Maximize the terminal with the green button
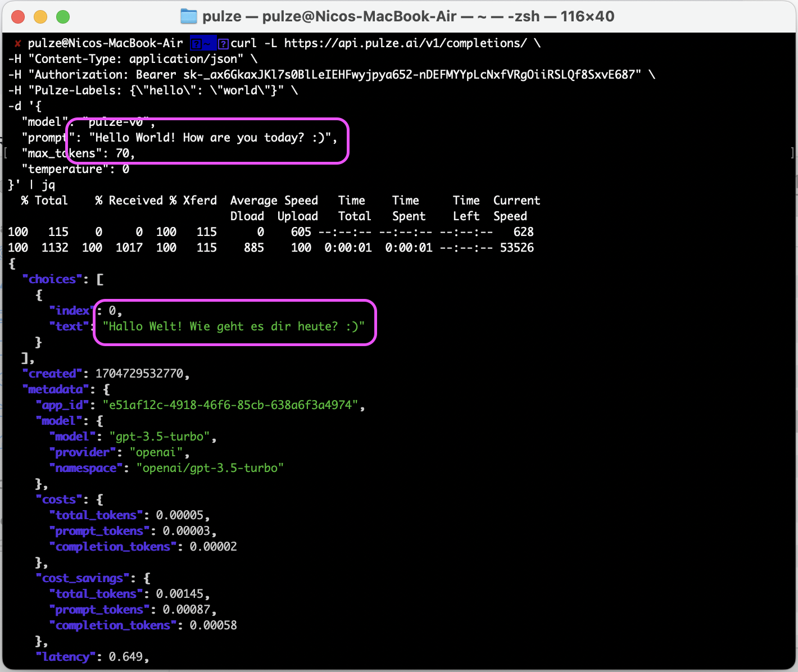 (x=63, y=17)
